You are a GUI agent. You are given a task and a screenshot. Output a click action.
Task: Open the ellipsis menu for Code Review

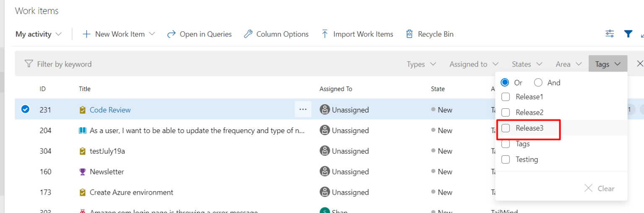[303, 110]
